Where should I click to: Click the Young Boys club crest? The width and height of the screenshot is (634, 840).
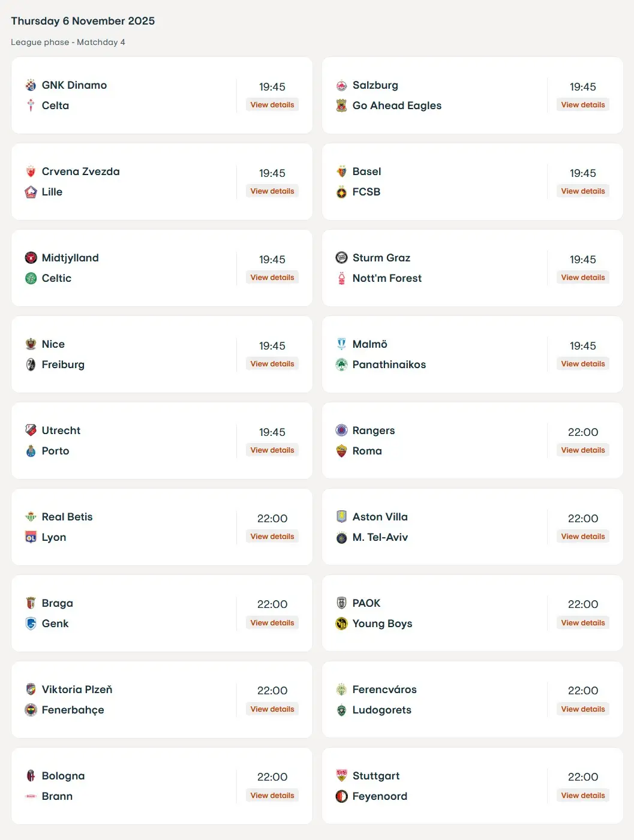pyautogui.click(x=341, y=624)
